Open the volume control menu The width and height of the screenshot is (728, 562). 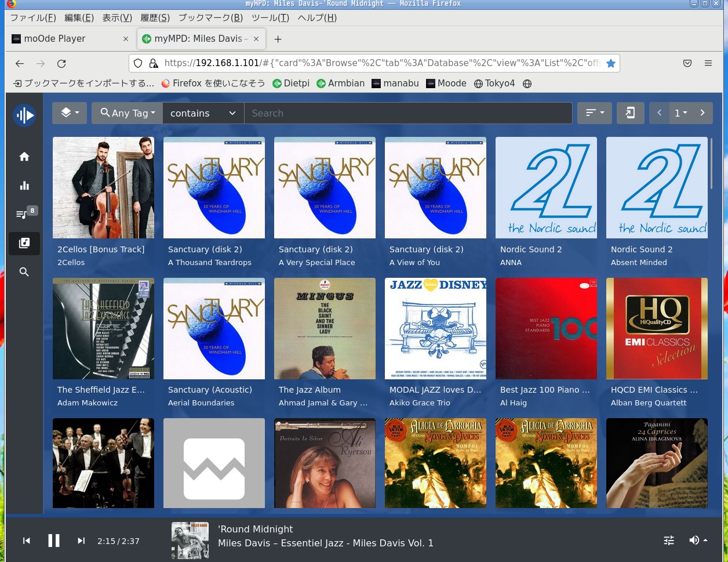coord(698,541)
